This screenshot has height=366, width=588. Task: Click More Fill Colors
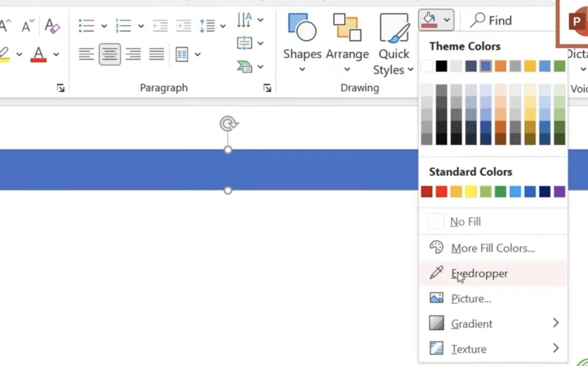[x=493, y=248]
